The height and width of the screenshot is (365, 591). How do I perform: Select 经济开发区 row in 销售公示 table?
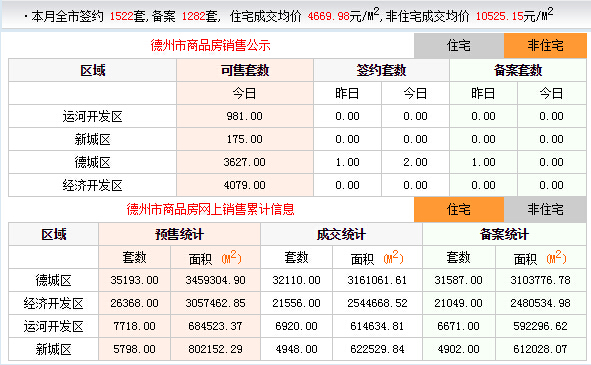297,185
